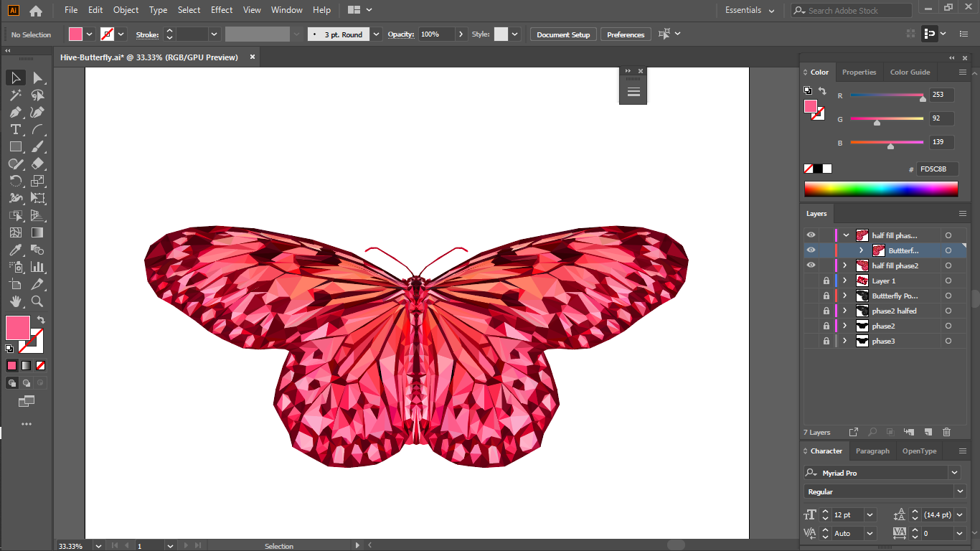Switch to the Color Guide tab
This screenshot has height=551, width=980.
click(910, 72)
